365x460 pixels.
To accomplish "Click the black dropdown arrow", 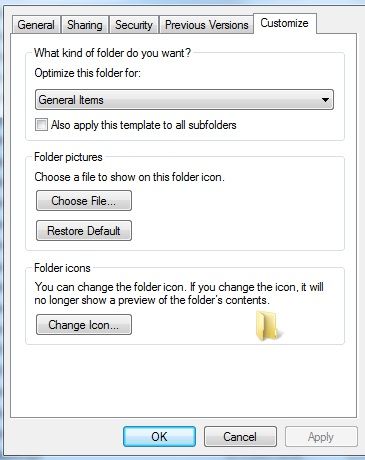I will coord(325,100).
